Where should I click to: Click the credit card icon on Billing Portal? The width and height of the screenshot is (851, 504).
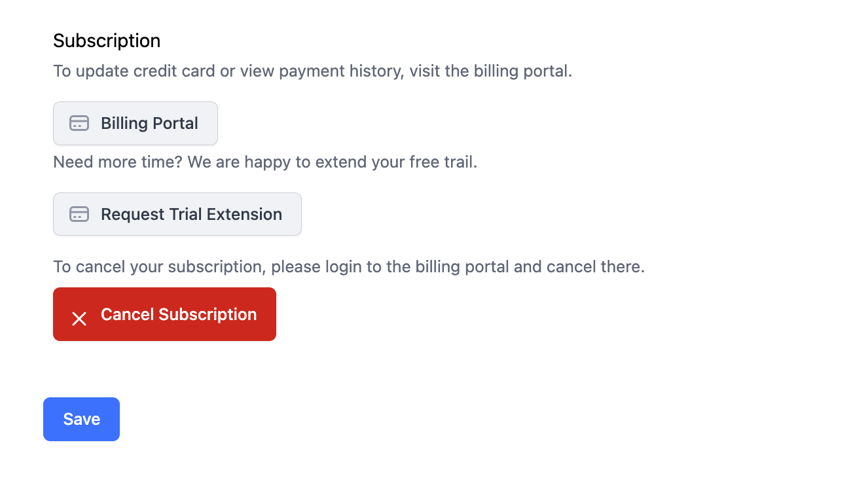[x=79, y=123]
